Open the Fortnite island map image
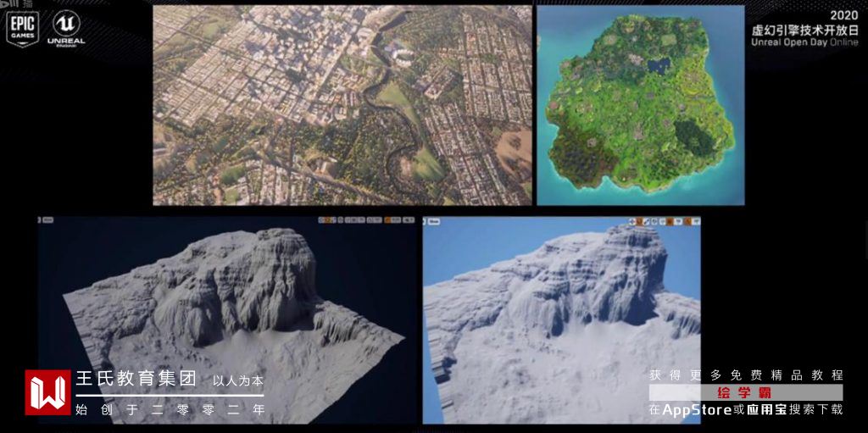 tap(641, 105)
